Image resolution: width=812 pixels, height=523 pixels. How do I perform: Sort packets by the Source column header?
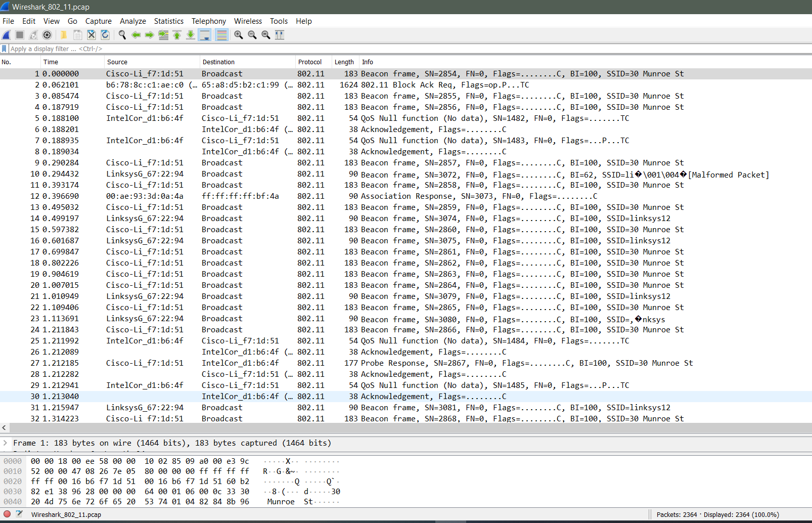[x=152, y=62]
